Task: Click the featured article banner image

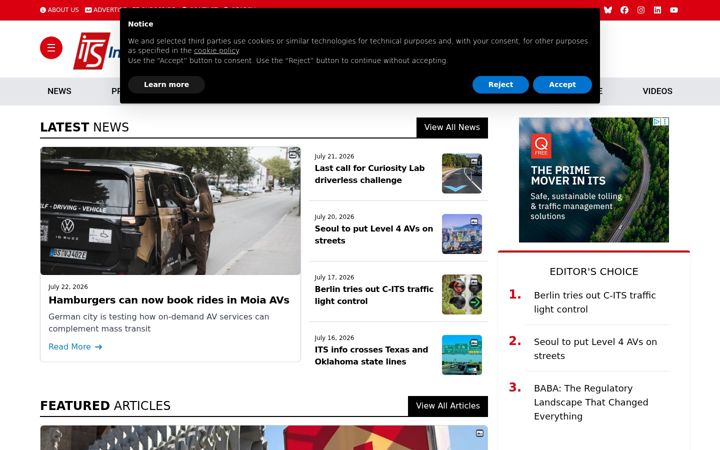Action: (264, 438)
